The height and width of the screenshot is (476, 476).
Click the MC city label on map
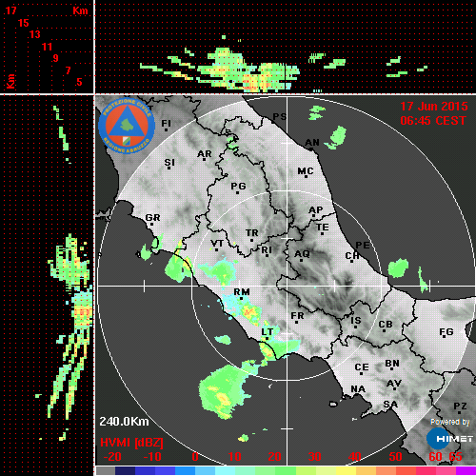[306, 171]
